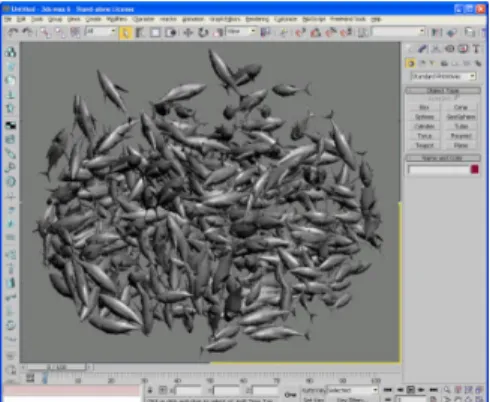The height and width of the screenshot is (402, 490).
Task: Click the Select and Manipulate icon
Action: click(x=284, y=33)
